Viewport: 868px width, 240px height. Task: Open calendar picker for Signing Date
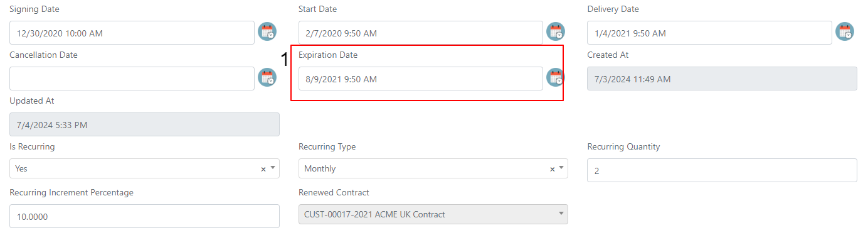pyautogui.click(x=268, y=32)
